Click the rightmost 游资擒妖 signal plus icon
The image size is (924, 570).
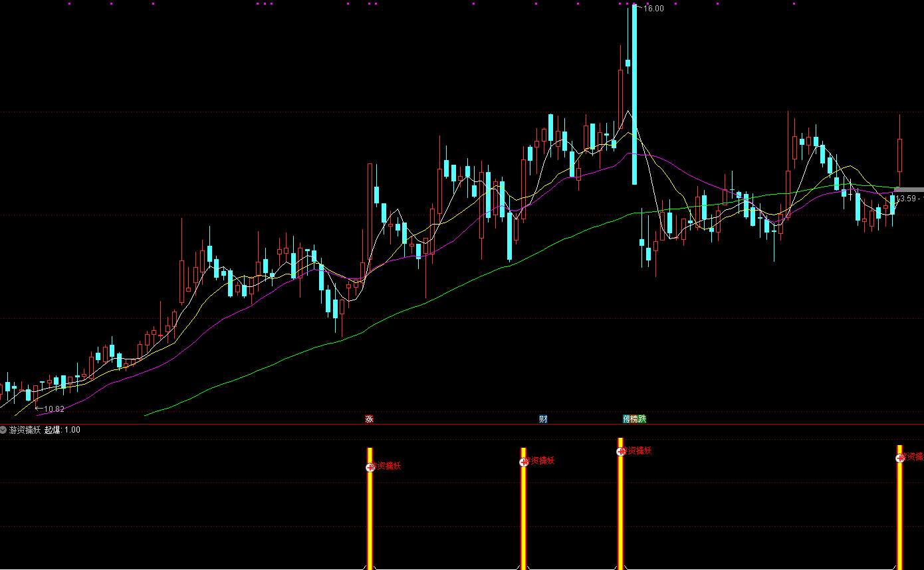point(899,458)
